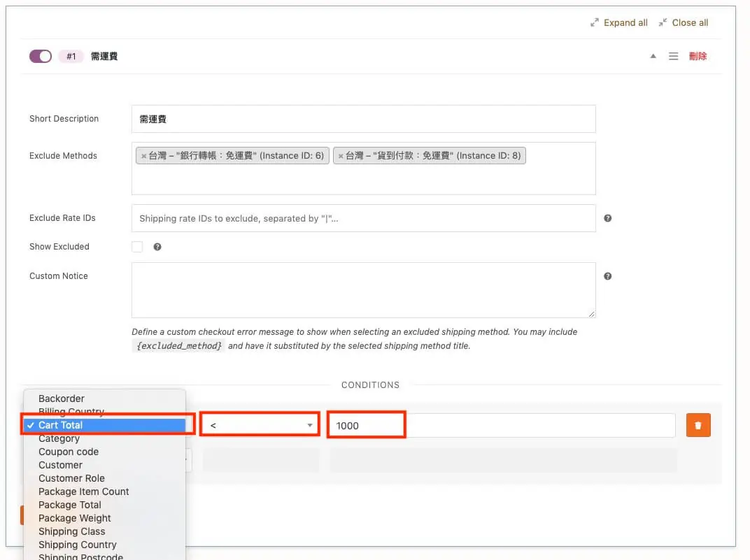Select Package Weight option
The height and width of the screenshot is (560, 750).
click(x=104, y=519)
